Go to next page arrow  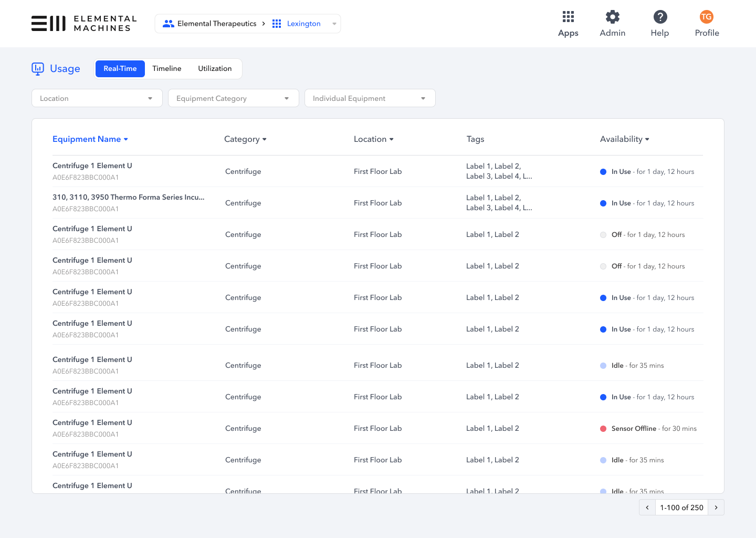[x=716, y=508]
